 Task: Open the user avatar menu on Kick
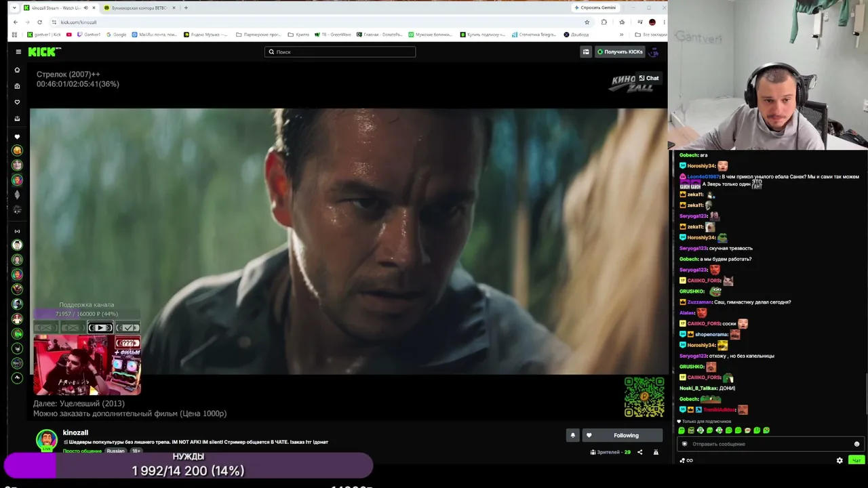click(x=654, y=52)
